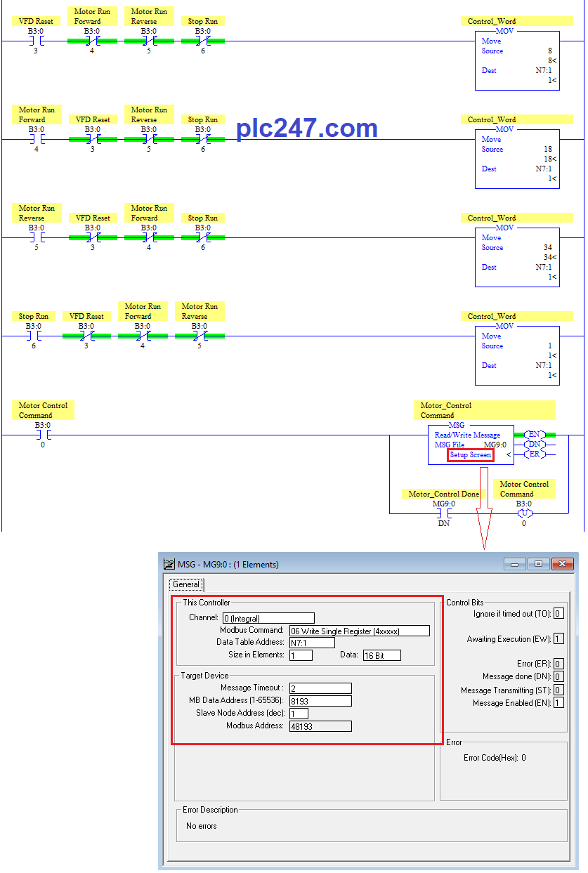Screen dimensions: 588x873
Task: Toggle the Message Transmitting (ST) bit
Action: 558,690
